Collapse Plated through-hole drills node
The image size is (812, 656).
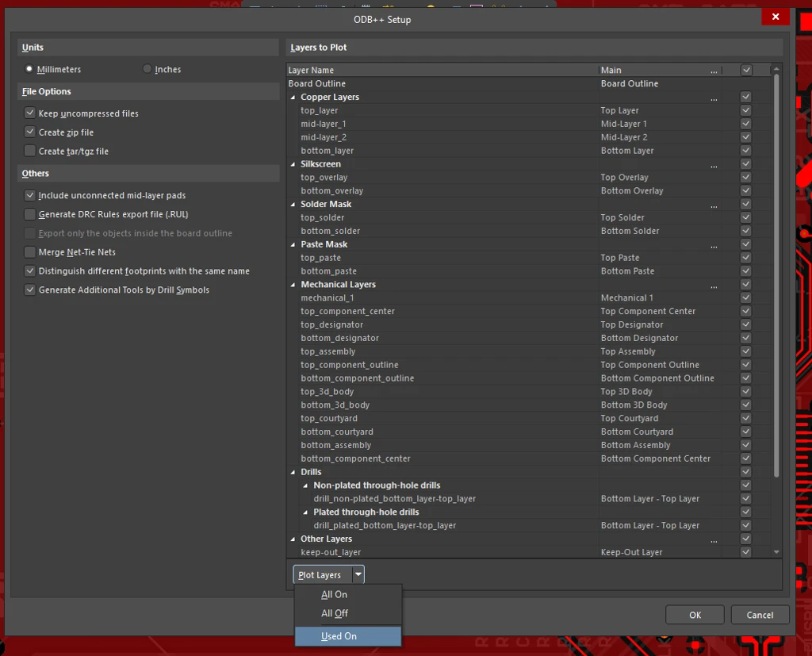pyautogui.click(x=305, y=512)
